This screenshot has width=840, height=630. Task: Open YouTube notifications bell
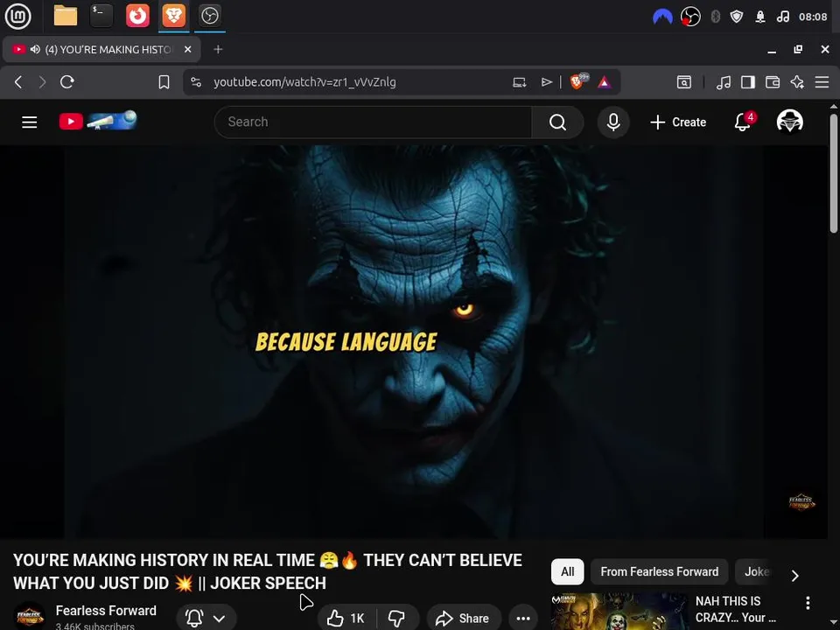743,122
